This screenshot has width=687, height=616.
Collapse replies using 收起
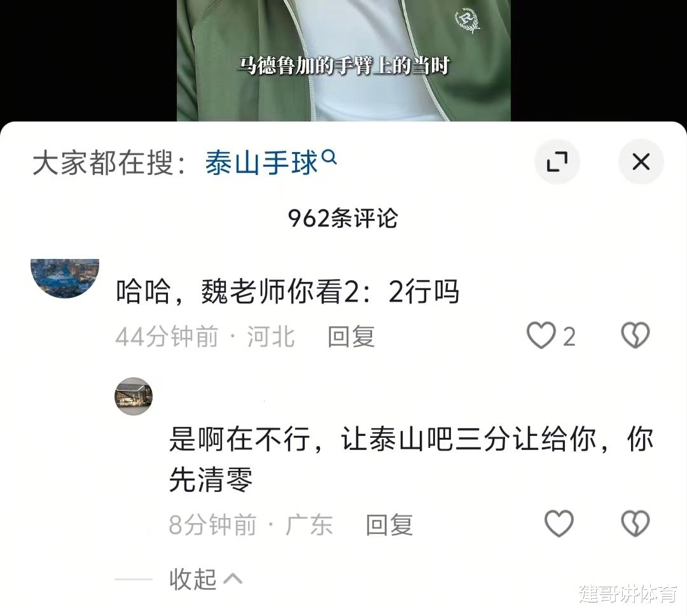[193, 579]
